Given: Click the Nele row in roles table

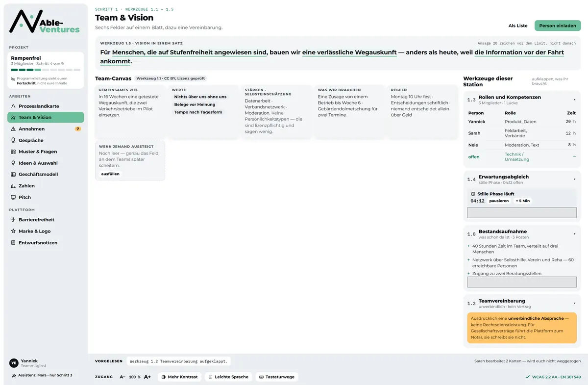Looking at the screenshot, I should pyautogui.click(x=522, y=145).
